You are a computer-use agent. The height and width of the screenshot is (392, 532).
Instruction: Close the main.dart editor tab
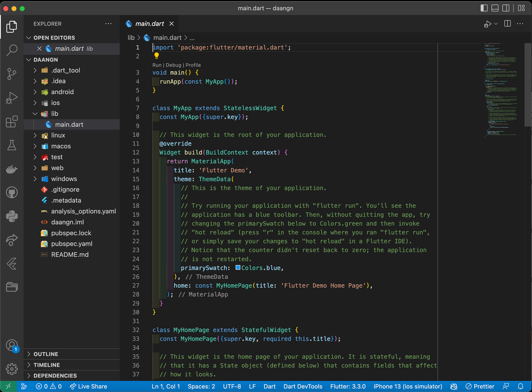click(171, 24)
